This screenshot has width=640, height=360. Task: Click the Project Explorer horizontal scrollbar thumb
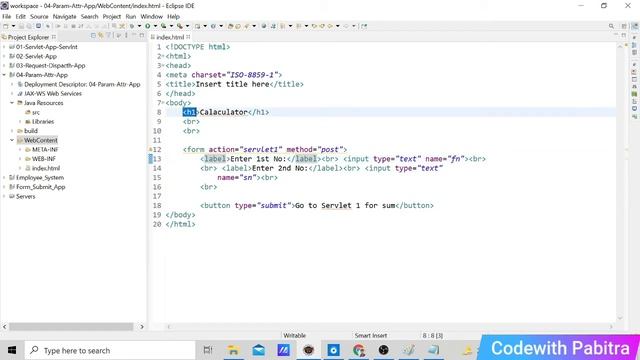(71, 327)
